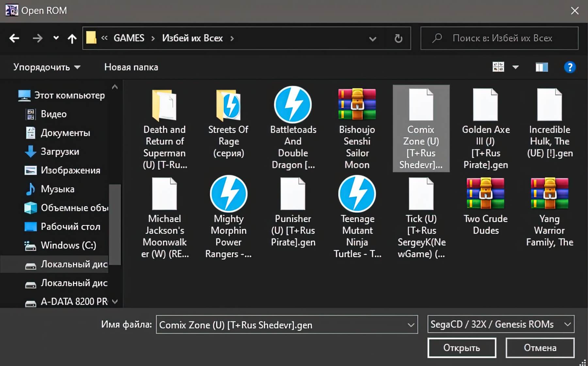The image size is (588, 366).
Task: Select Этот компьютер in the sidebar
Action: [61, 95]
